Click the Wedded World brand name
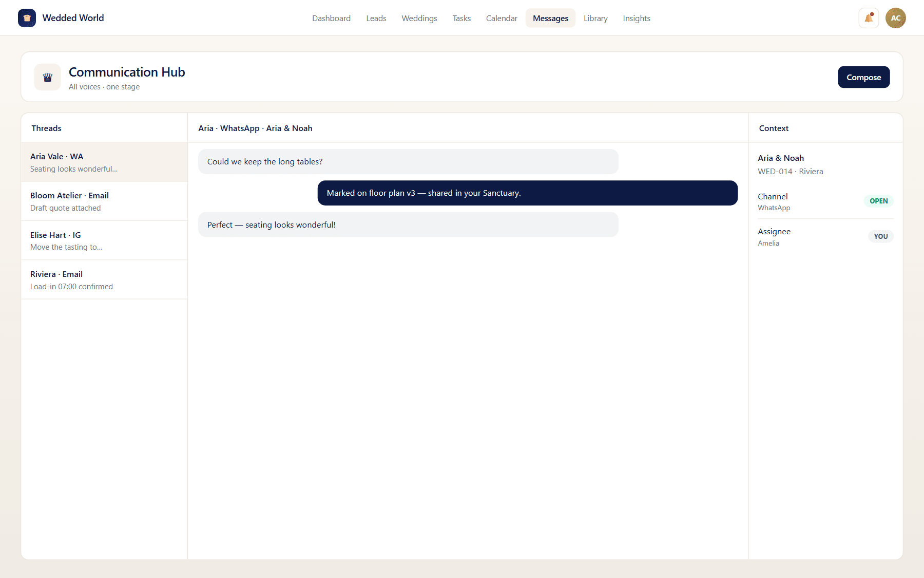This screenshot has height=578, width=924. [x=73, y=18]
